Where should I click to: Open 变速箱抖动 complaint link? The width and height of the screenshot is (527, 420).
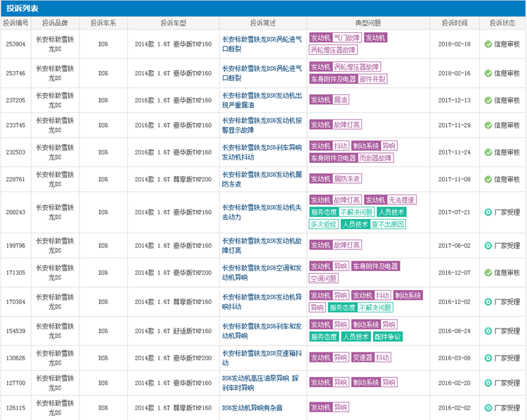coord(262,357)
